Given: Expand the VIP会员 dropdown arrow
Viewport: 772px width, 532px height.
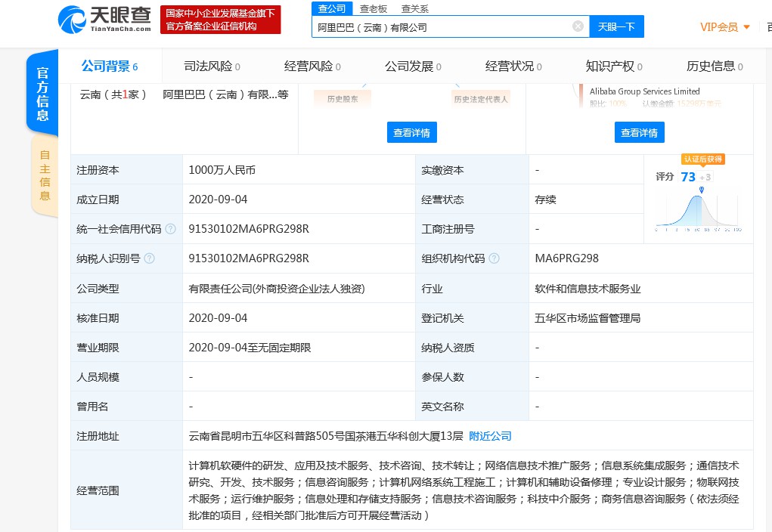Looking at the screenshot, I should point(746,27).
